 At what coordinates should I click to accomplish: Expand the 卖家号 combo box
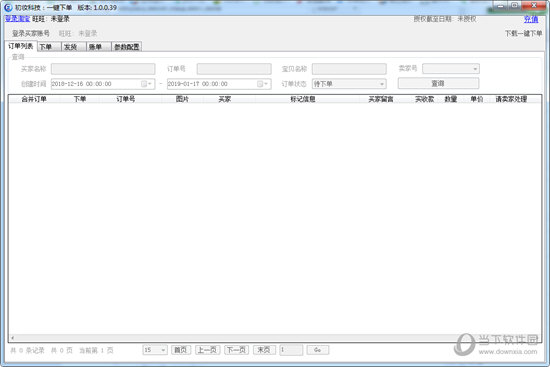pos(475,69)
